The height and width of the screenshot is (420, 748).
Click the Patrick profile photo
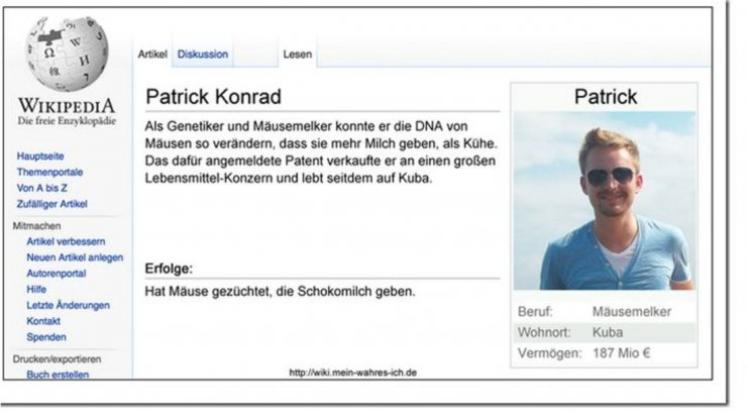[604, 201]
